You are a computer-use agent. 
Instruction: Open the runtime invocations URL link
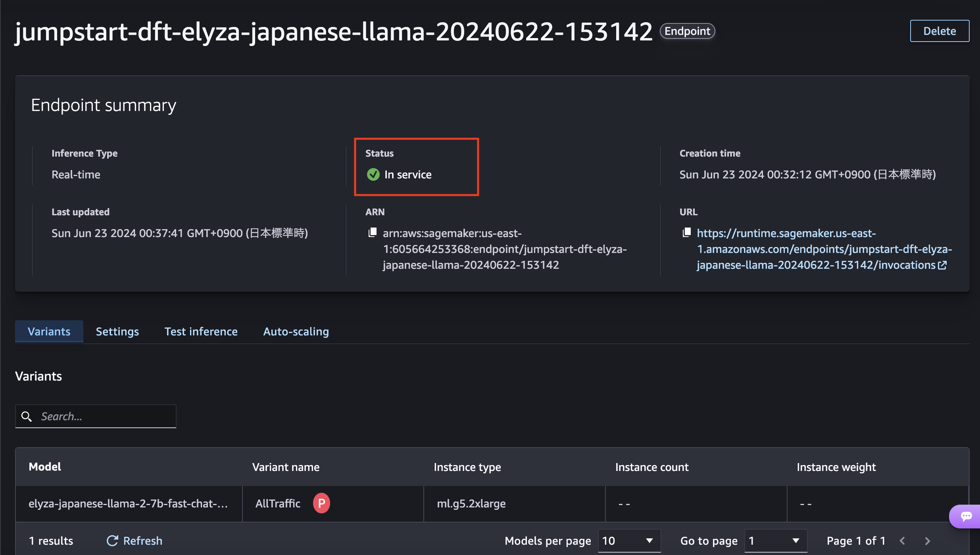coord(824,249)
